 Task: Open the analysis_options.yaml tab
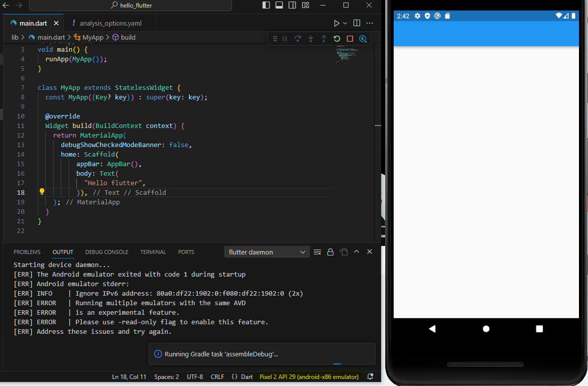[109, 23]
